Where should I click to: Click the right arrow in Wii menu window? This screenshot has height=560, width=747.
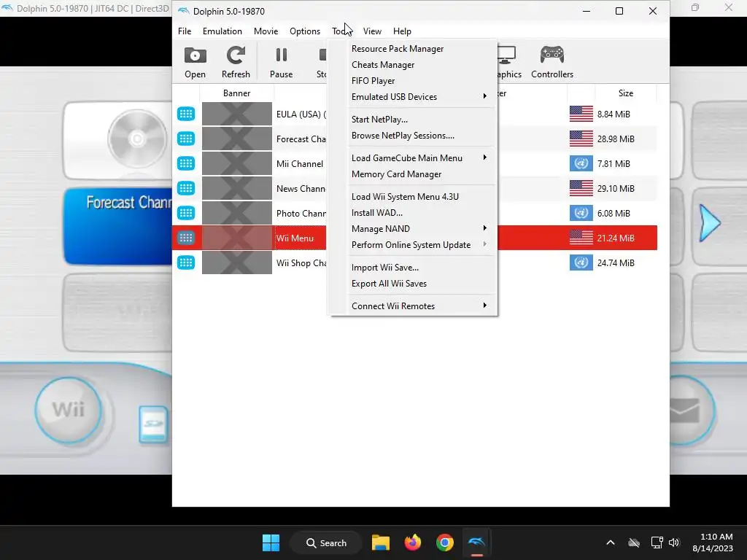710,223
